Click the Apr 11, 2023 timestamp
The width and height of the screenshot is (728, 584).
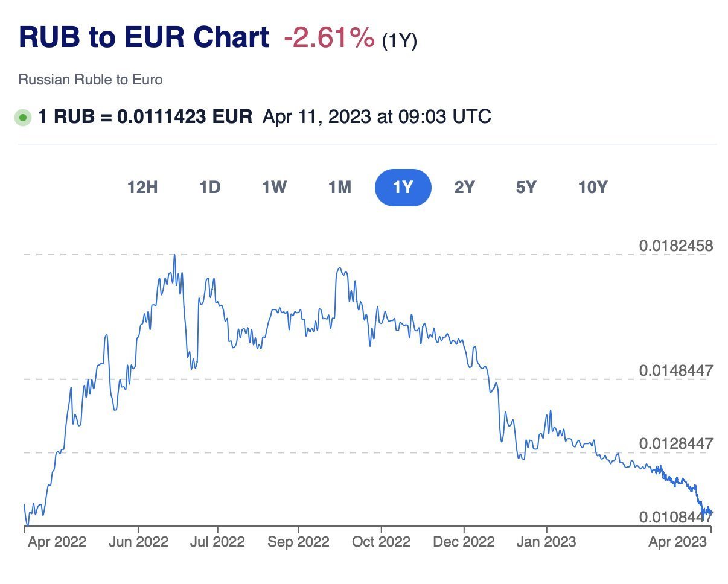point(377,116)
